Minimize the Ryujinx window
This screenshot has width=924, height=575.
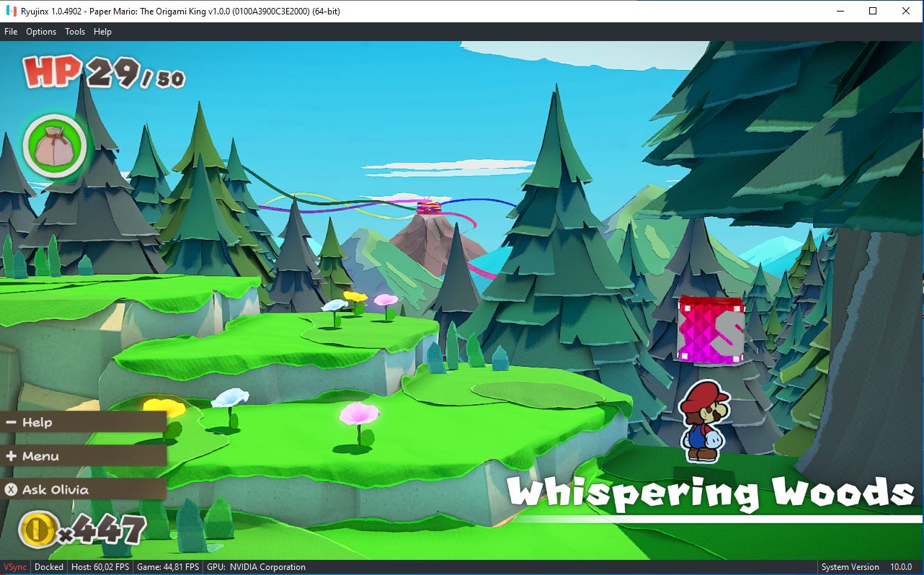click(x=840, y=11)
